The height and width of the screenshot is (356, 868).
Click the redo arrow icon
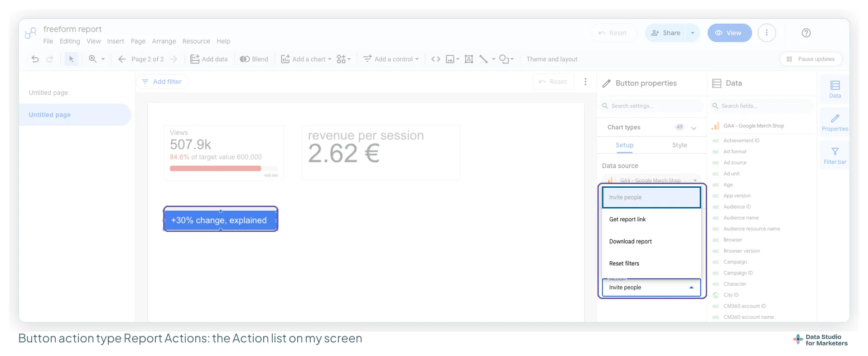pos(50,59)
